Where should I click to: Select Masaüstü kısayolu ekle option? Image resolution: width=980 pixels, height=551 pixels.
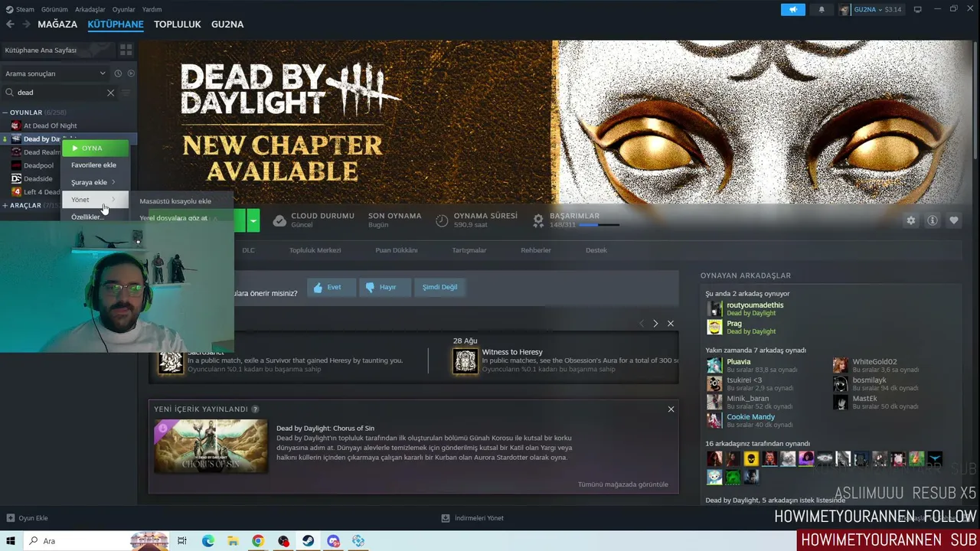coord(175,201)
